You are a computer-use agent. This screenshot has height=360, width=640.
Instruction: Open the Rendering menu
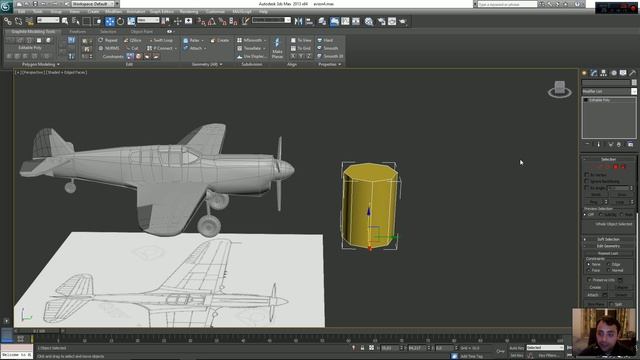click(189, 12)
